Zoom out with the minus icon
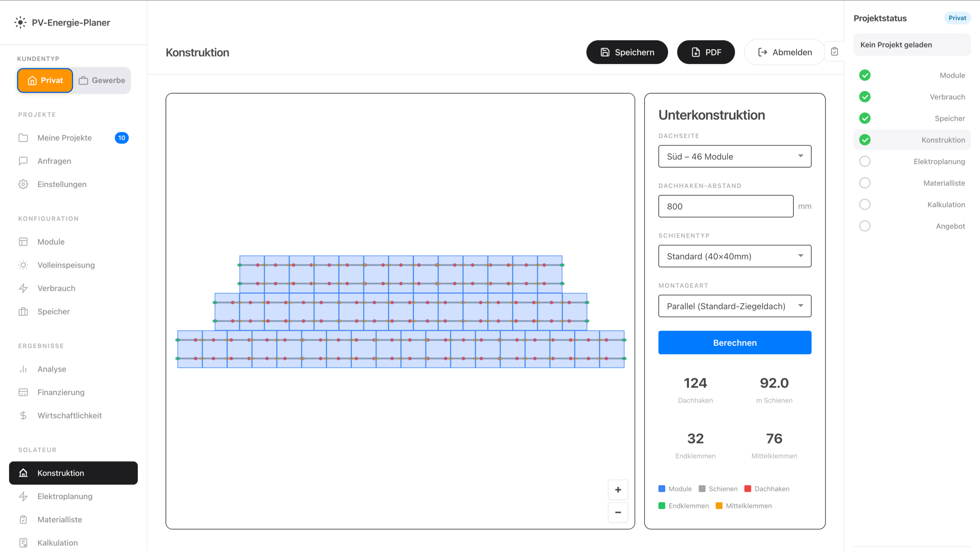The image size is (980, 551). [618, 512]
